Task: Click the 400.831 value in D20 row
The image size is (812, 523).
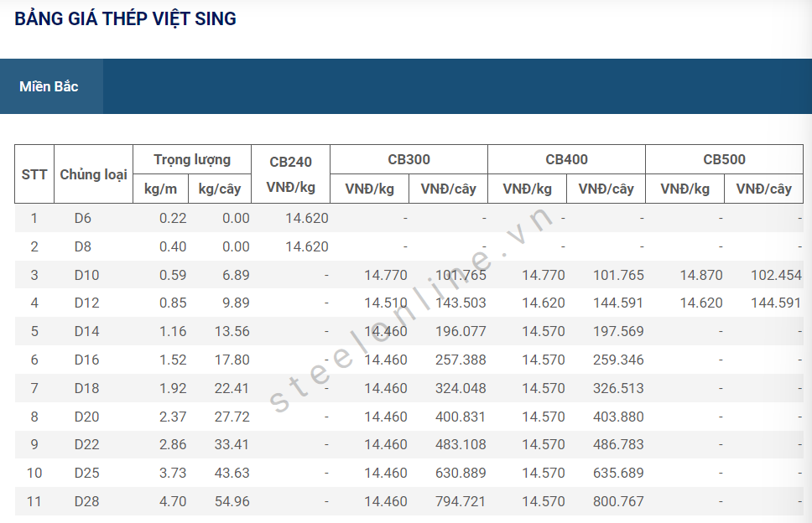Action: [461, 417]
